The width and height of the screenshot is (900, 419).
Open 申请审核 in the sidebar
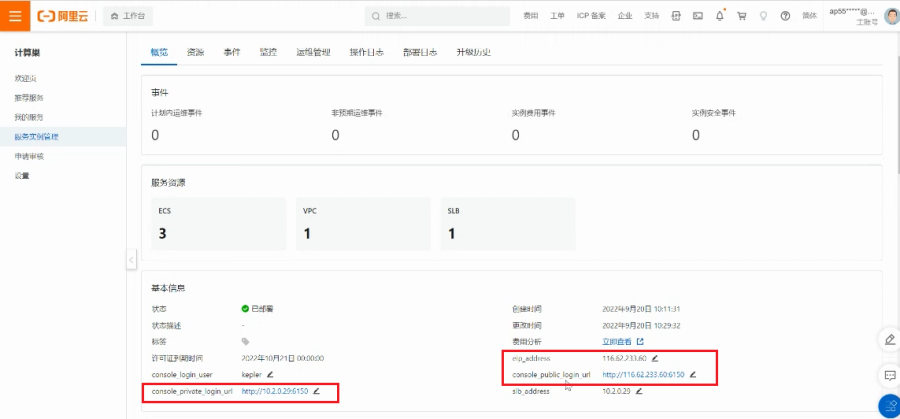pyautogui.click(x=29, y=156)
